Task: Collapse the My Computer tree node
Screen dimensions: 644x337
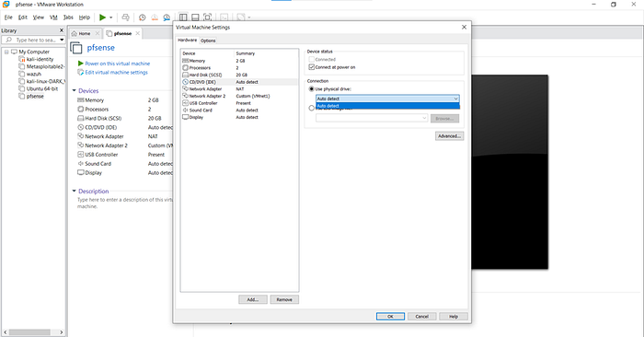Action: pos(6,52)
